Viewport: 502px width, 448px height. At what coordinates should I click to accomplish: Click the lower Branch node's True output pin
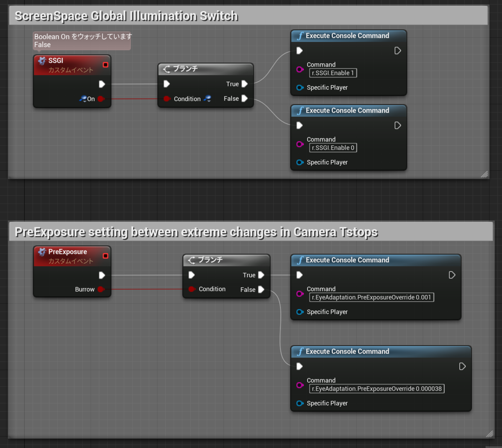[261, 275]
